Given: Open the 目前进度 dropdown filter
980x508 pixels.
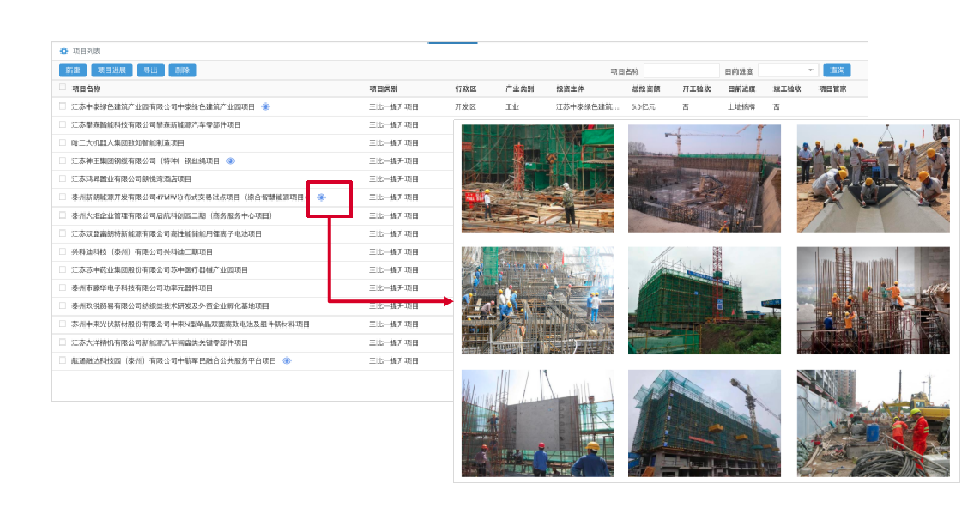Looking at the screenshot, I should pos(788,70).
